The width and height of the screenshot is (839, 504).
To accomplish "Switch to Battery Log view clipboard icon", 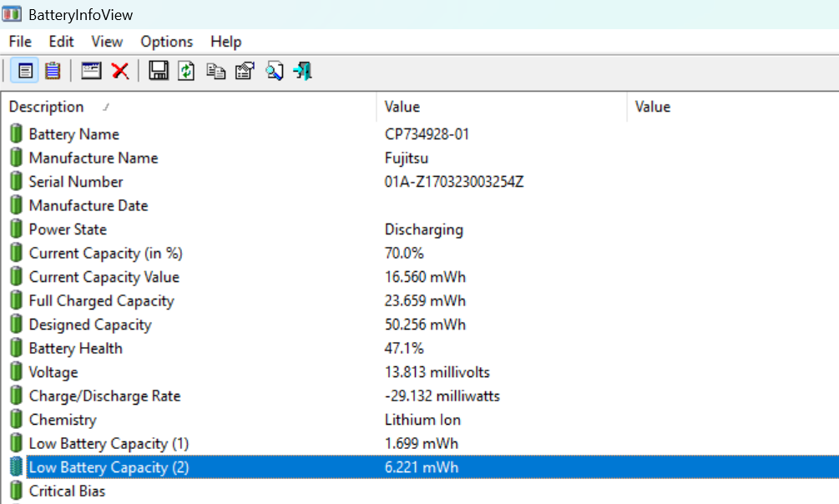I will pyautogui.click(x=53, y=71).
